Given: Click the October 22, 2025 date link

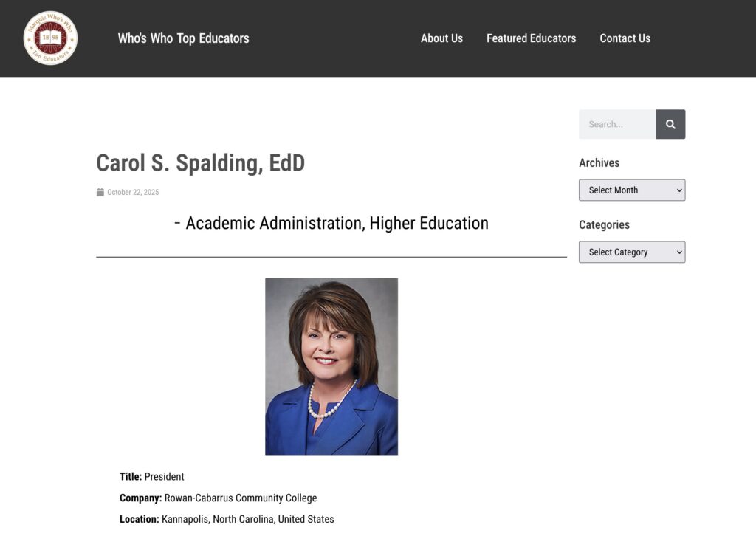Looking at the screenshot, I should click(133, 193).
